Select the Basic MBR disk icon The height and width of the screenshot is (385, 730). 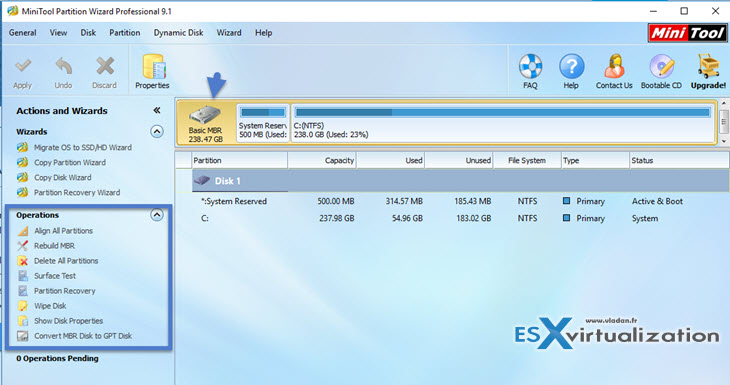click(x=205, y=115)
